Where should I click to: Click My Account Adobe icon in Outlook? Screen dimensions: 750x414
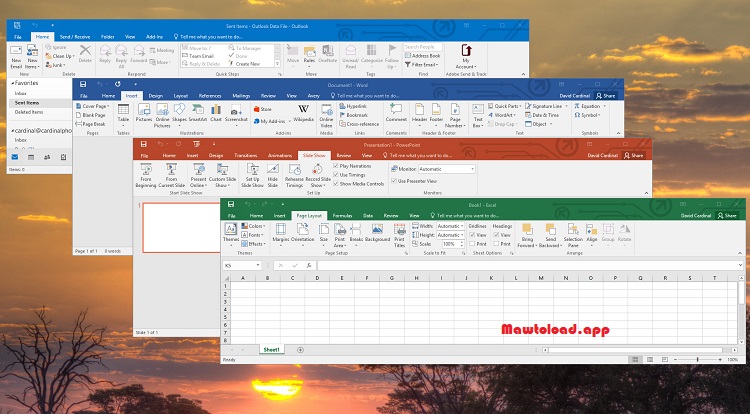pos(466,56)
